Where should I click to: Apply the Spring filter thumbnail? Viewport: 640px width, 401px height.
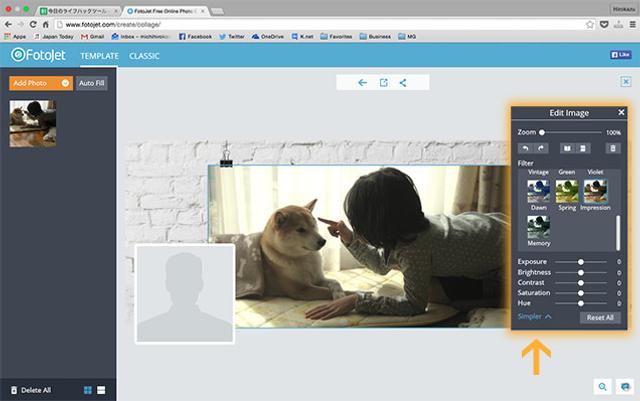(x=568, y=191)
